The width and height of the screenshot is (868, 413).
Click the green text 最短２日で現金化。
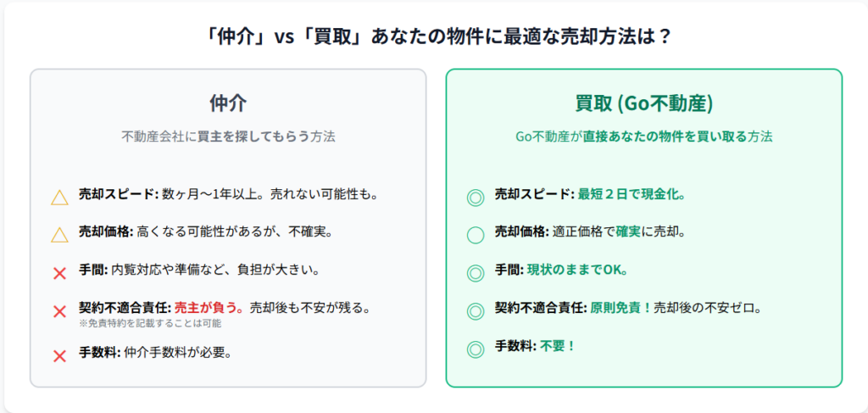pyautogui.click(x=631, y=194)
